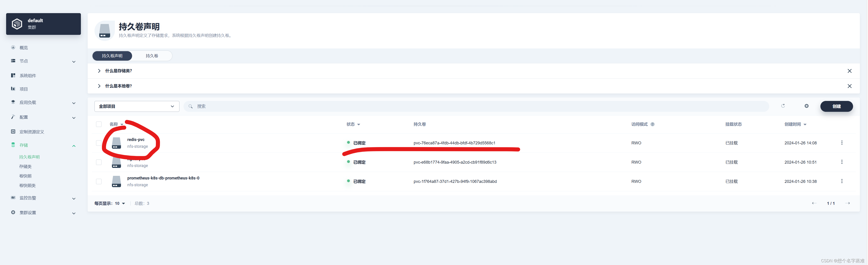Image resolution: width=868 pixels, height=265 pixels.
Task: Open more actions for 2024-01-26 10:51 row
Action: point(842,162)
